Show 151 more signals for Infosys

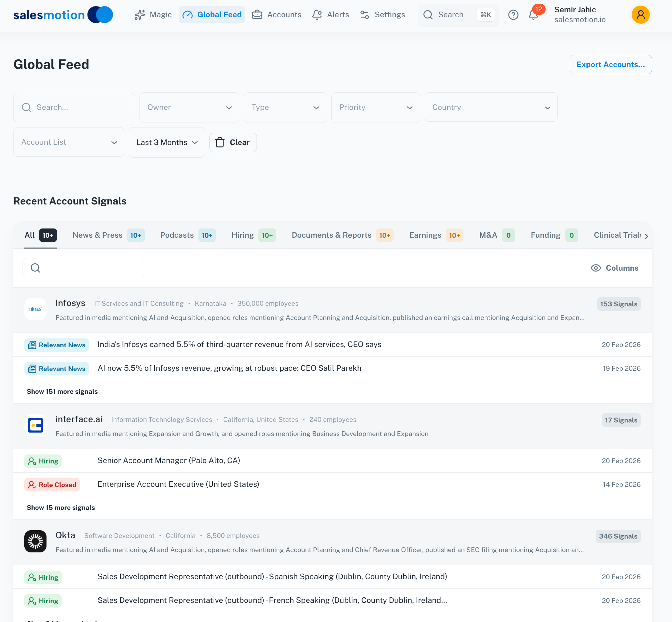coord(62,391)
